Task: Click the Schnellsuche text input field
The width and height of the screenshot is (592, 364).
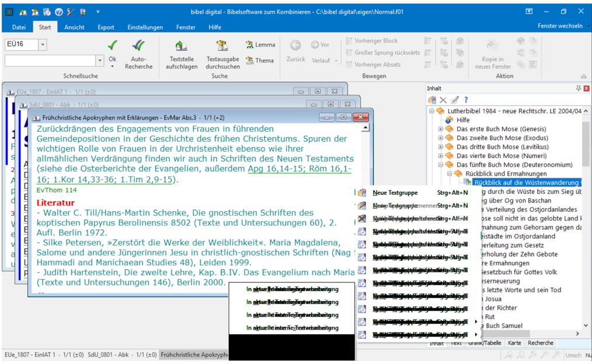Action: point(49,60)
